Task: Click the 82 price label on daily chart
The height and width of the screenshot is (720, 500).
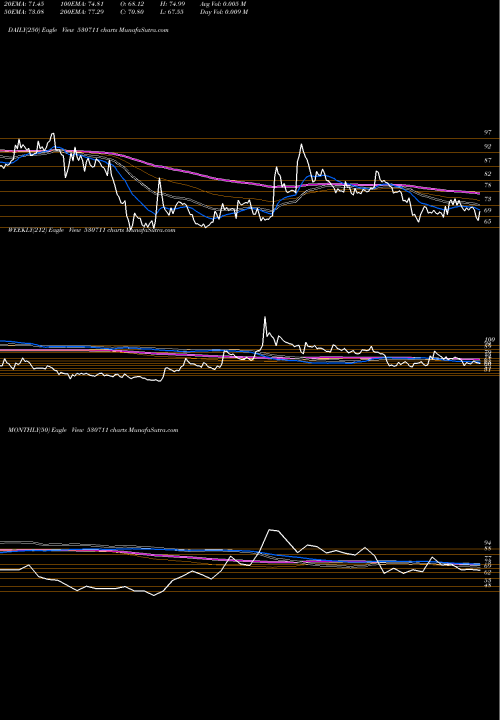Action: tap(488, 174)
